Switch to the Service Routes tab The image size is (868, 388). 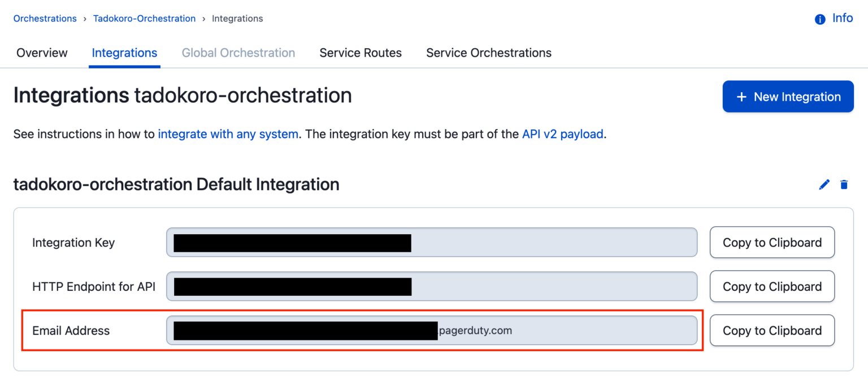coord(360,53)
